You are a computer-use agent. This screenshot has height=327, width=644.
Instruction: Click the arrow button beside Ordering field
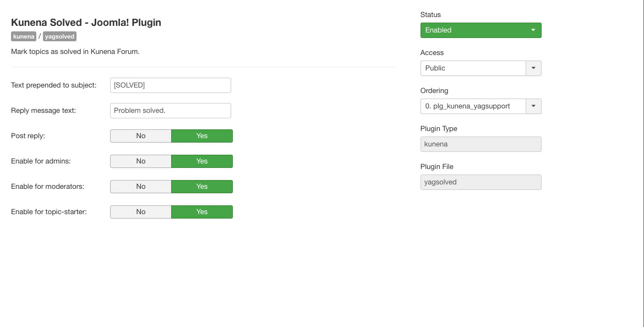[533, 106]
